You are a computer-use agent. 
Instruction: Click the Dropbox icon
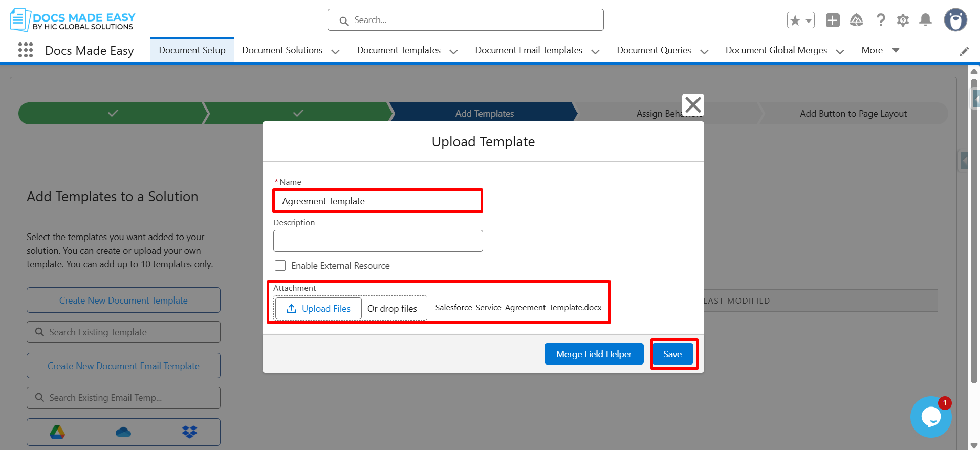click(x=189, y=432)
